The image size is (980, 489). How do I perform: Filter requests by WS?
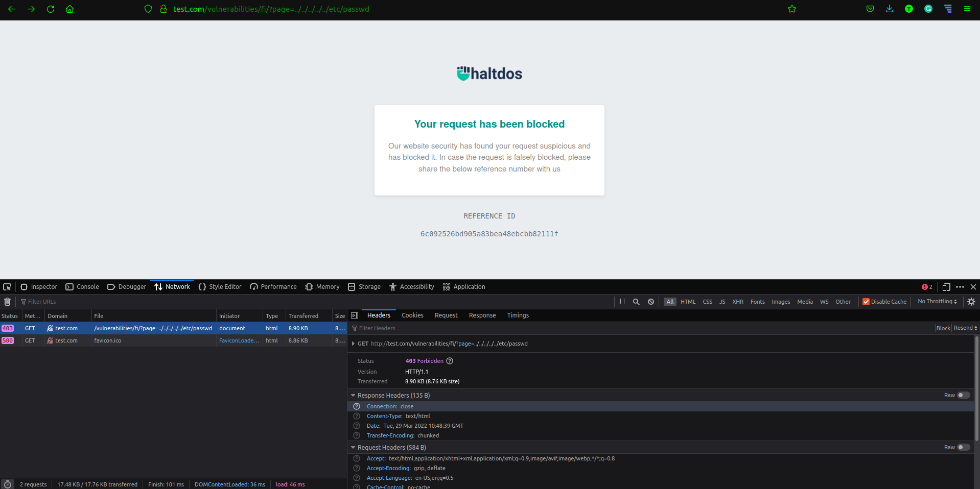point(824,302)
